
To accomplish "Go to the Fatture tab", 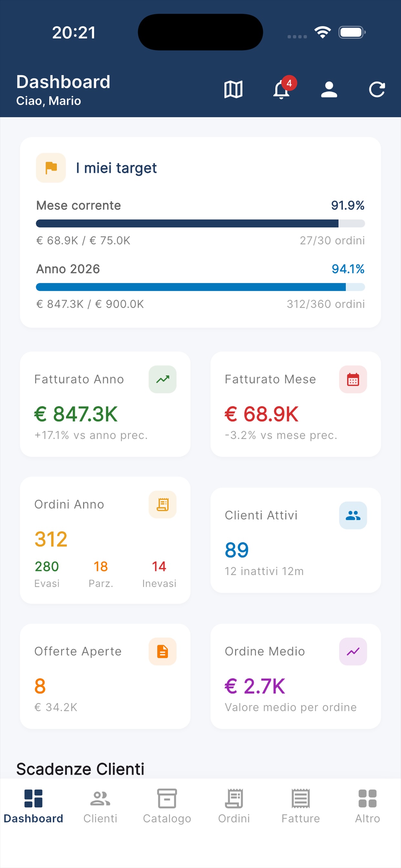I will (x=301, y=807).
